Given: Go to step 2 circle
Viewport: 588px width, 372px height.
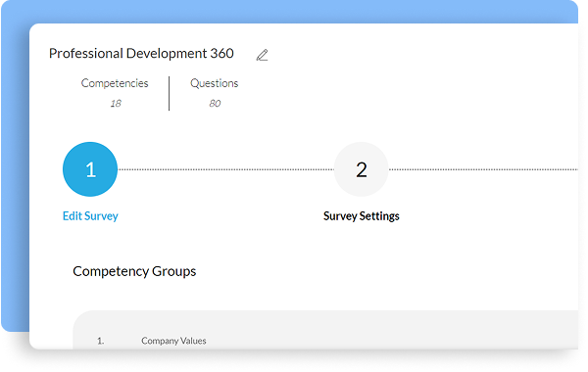Looking at the screenshot, I should pyautogui.click(x=361, y=169).
